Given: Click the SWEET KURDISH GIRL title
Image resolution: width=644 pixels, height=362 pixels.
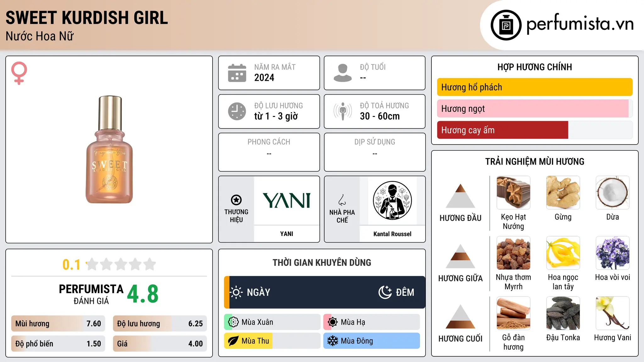Looking at the screenshot, I should tap(87, 18).
